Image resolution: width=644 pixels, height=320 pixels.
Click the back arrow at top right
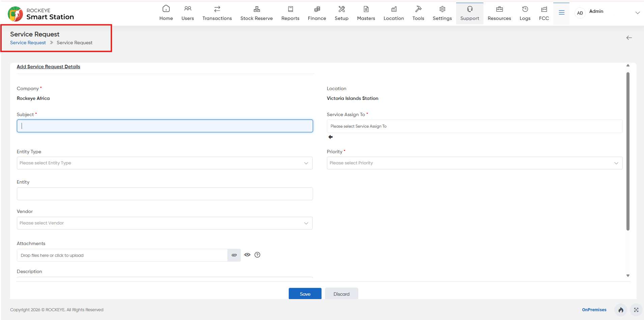pos(629,38)
